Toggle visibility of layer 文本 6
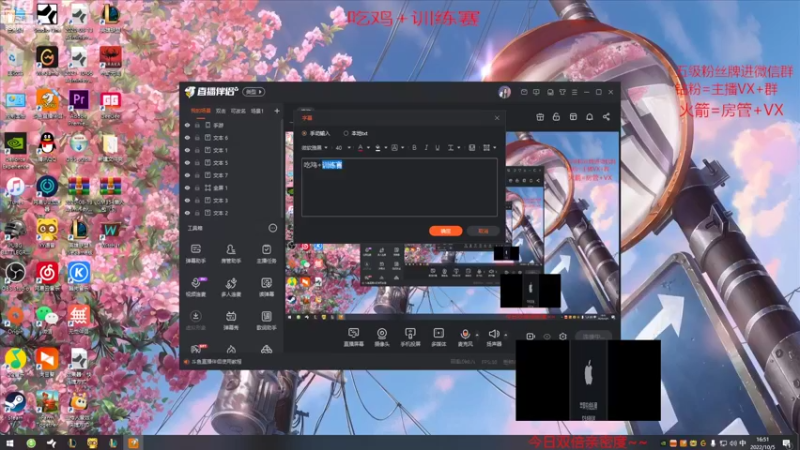The width and height of the screenshot is (800, 450). click(x=187, y=138)
